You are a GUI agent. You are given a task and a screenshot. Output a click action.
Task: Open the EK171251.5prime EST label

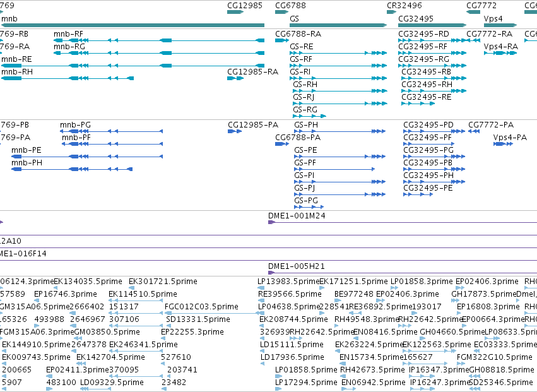click(353, 282)
